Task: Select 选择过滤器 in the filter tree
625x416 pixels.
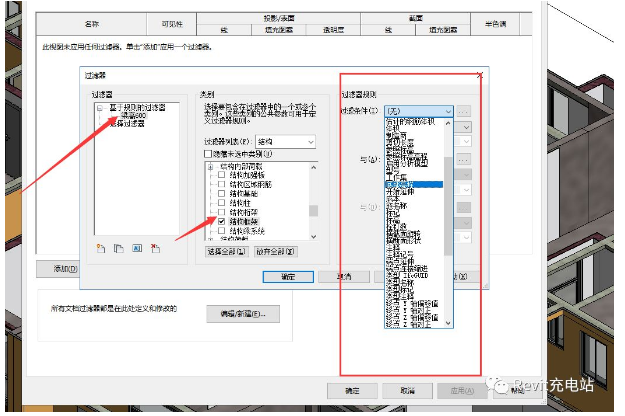Action: pos(128,124)
